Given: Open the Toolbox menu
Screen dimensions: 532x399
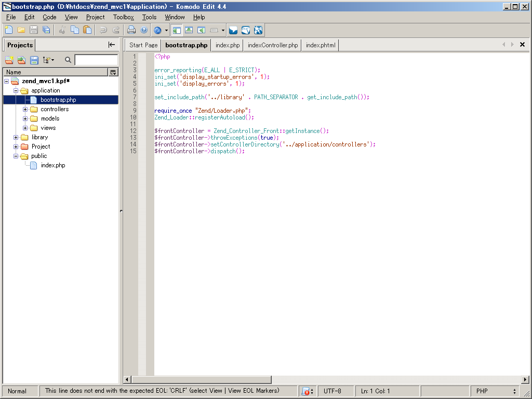Looking at the screenshot, I should tap(124, 17).
